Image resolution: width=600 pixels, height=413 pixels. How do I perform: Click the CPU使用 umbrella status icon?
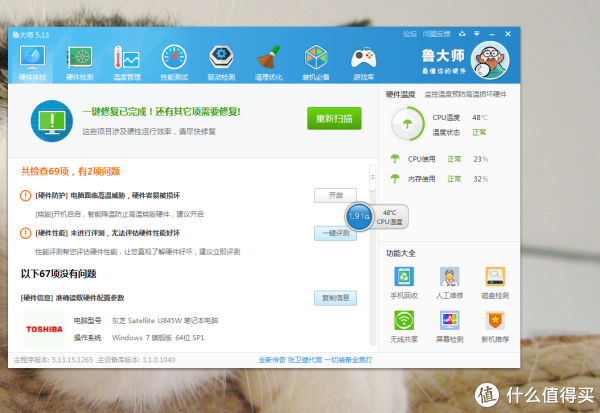[x=395, y=158]
